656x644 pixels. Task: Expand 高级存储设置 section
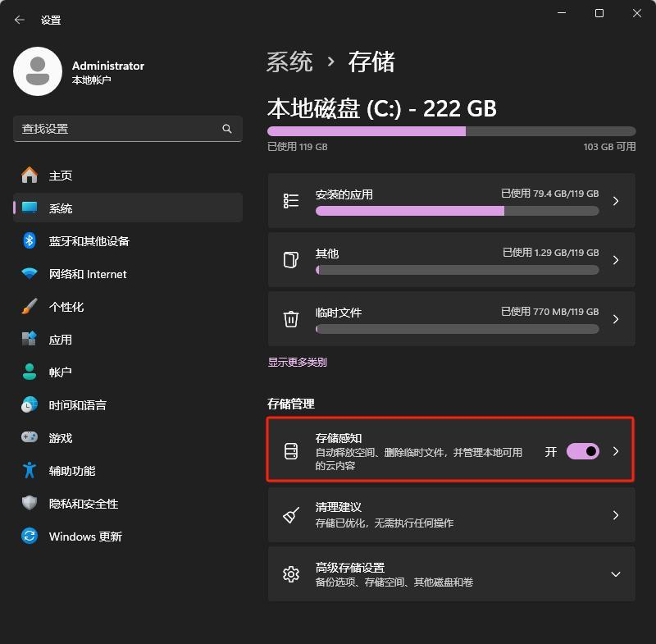pos(615,574)
